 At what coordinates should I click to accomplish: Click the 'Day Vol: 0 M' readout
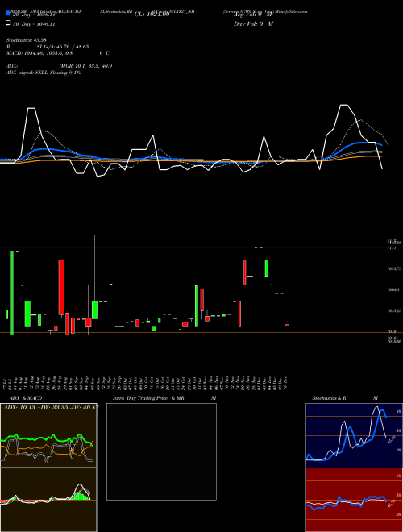[253, 23]
